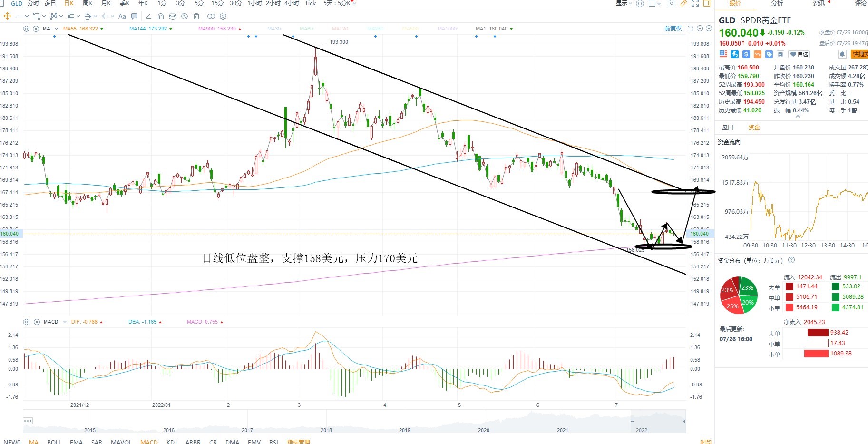Toggle the right side panel icon
Screen dimensions: 868x444
[x=707, y=3]
